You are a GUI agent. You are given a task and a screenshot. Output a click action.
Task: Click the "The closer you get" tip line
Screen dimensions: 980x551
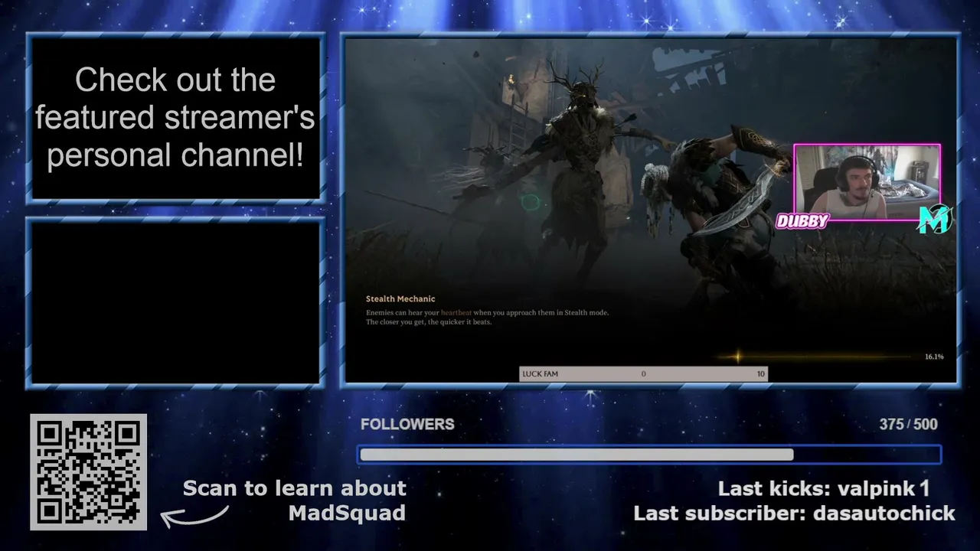click(x=429, y=322)
